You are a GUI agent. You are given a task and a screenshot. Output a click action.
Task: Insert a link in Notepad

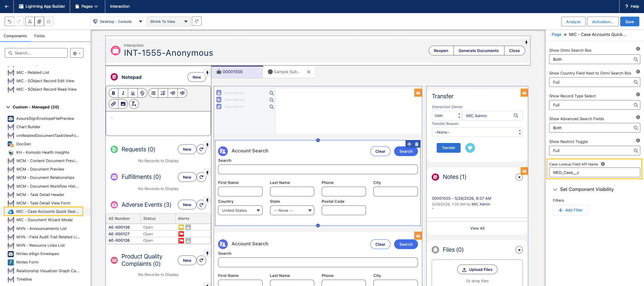click(x=114, y=104)
